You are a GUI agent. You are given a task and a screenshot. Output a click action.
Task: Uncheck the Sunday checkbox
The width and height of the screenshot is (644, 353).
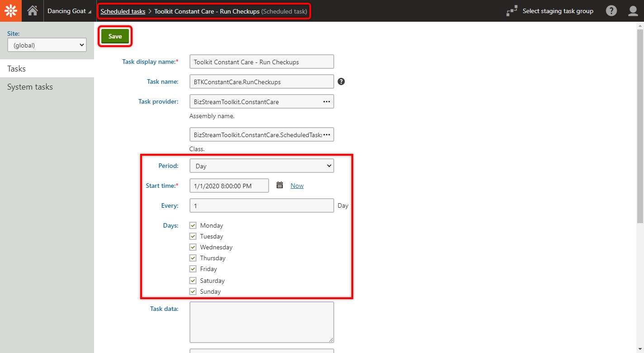pos(193,291)
